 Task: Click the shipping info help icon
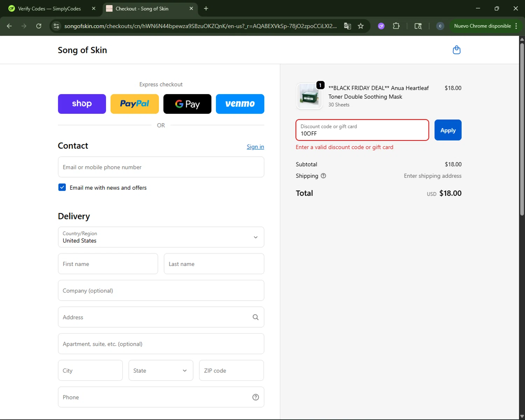[x=323, y=176]
